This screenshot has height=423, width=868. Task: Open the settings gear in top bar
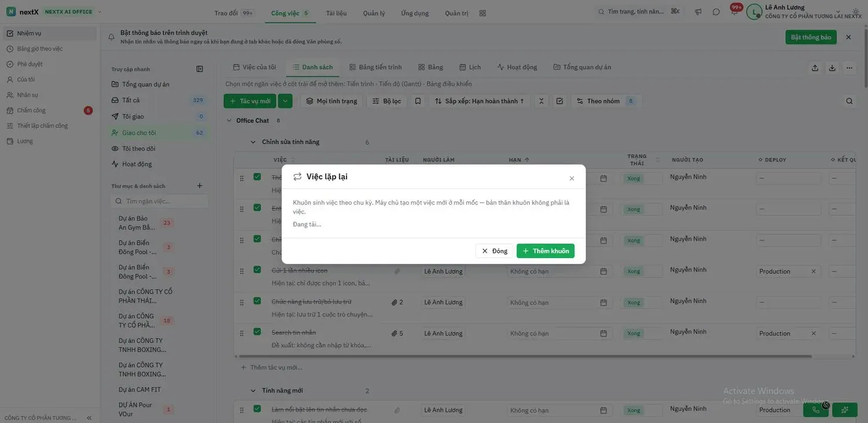point(856,12)
